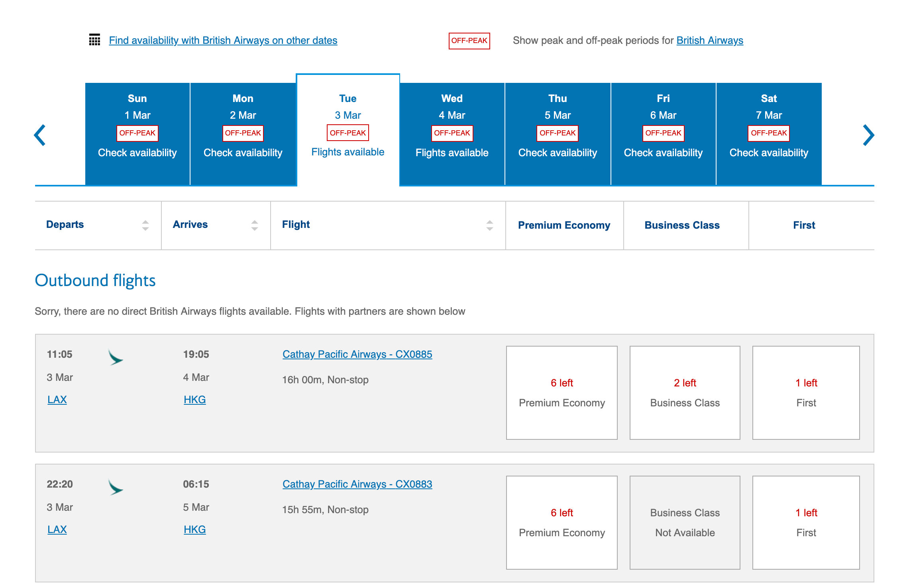Select Sun 1 Mar date tab
The image size is (911, 588).
137,134
